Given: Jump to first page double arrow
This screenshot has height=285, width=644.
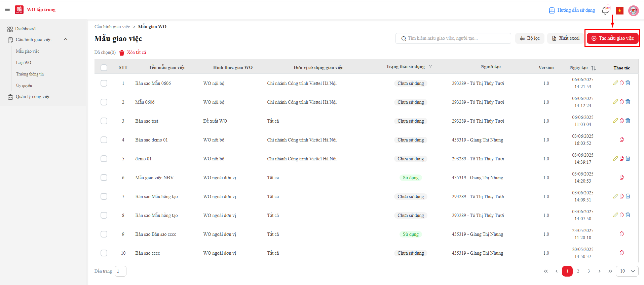Looking at the screenshot, I should [x=546, y=271].
